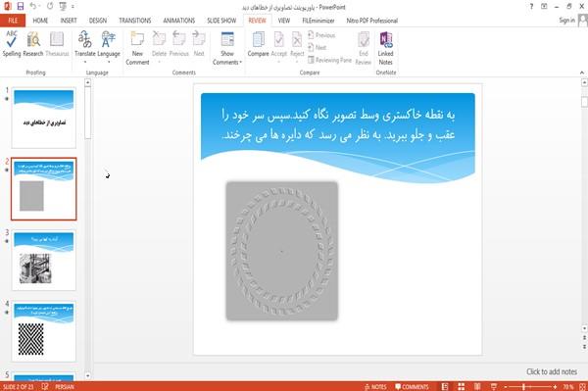The image size is (588, 391).
Task: Start slideshow from beginning quick access icon
Action: click(63, 7)
